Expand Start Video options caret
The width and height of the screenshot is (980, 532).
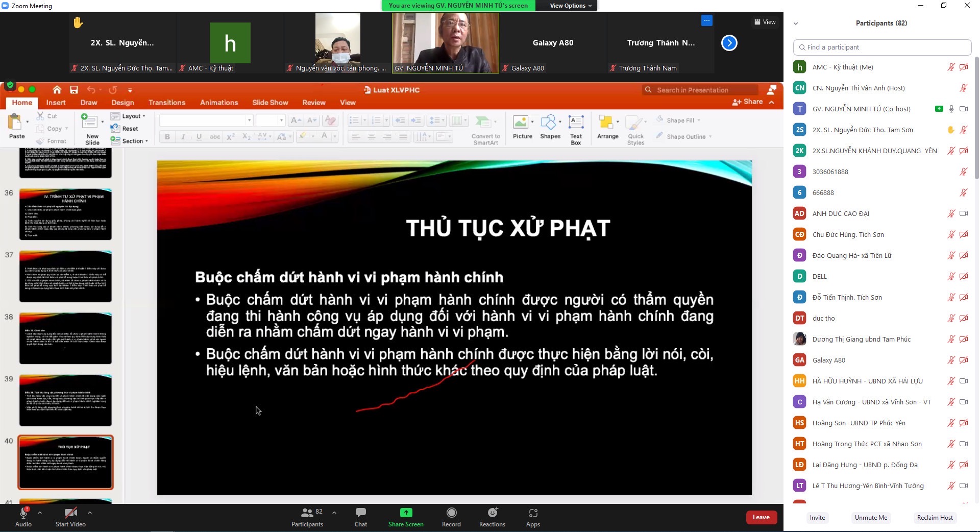pos(90,512)
